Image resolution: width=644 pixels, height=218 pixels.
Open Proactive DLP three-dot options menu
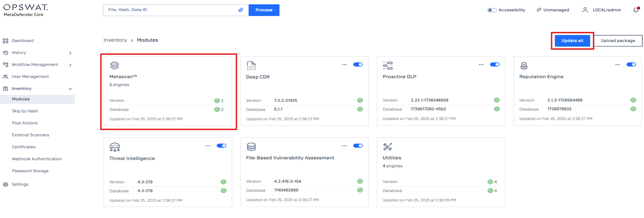[x=481, y=64]
